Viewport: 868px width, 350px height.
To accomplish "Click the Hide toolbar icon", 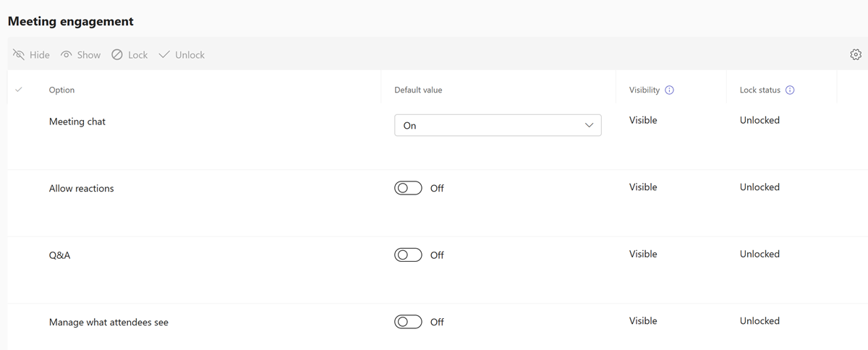I will pyautogui.click(x=19, y=55).
